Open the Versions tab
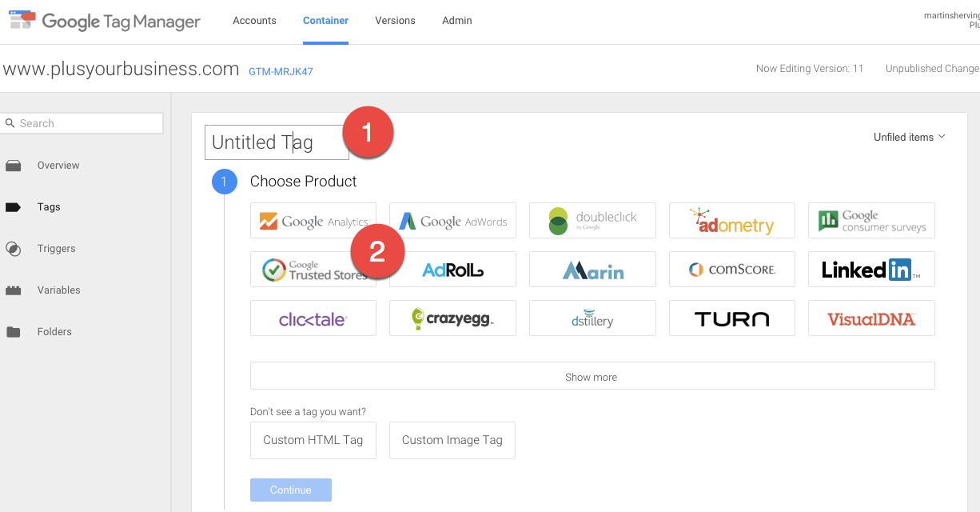Viewport: 980px width, 512px height. 395,21
